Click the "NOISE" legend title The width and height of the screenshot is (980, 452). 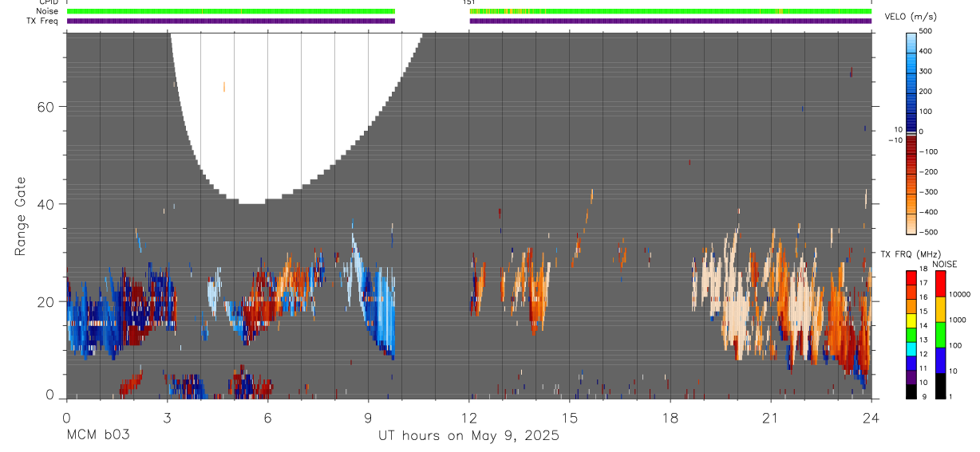[944, 264]
